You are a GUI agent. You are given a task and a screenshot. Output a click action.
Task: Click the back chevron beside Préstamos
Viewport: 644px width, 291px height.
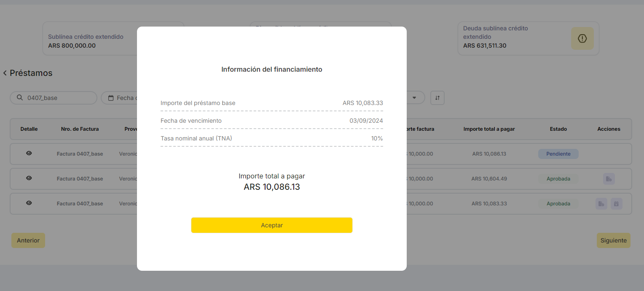[x=5, y=73]
